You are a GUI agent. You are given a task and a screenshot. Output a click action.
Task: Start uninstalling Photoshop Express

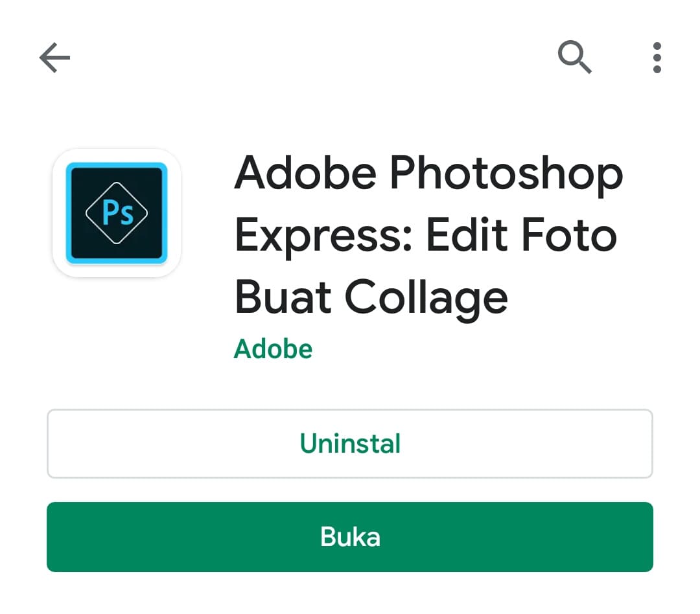coord(349,444)
